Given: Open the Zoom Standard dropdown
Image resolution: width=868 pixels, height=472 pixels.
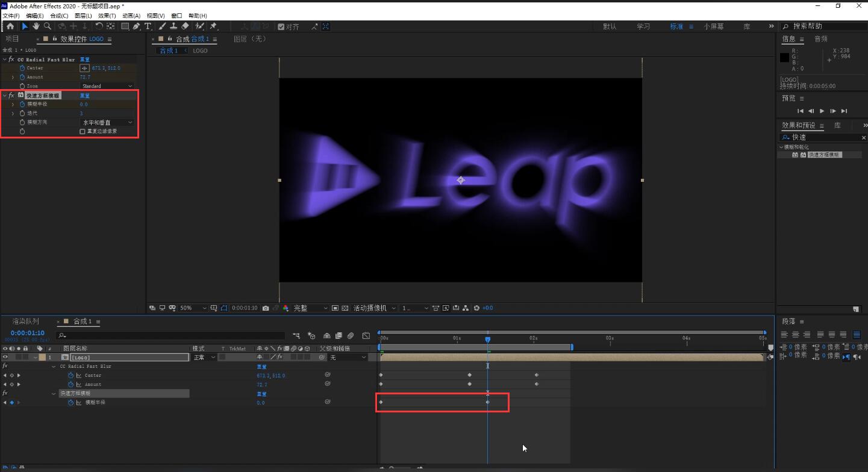Looking at the screenshot, I should click(107, 86).
